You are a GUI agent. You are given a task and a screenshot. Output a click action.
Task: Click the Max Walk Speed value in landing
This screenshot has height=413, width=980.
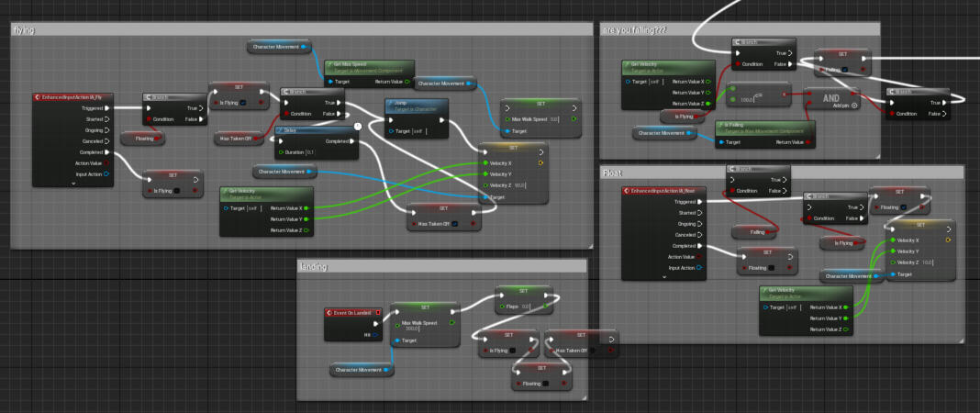417,328
